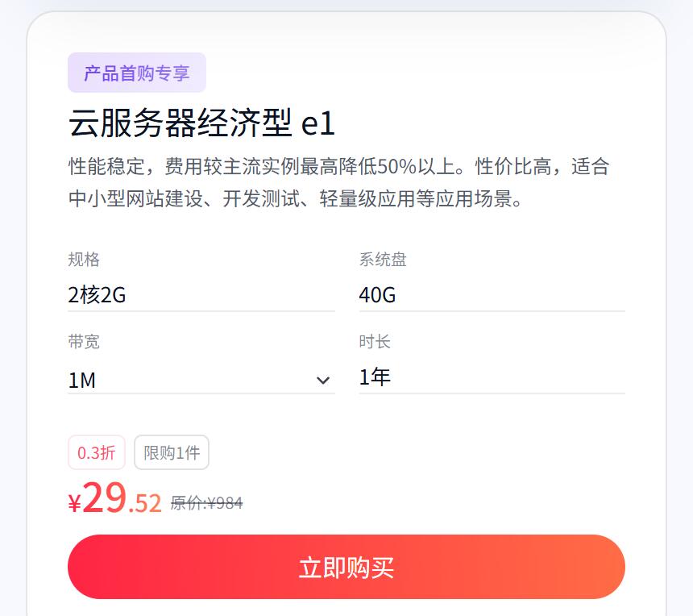This screenshot has height=616, width=693.
Task: Click the description line mentioning 中小型网站建设
Action: (x=297, y=199)
